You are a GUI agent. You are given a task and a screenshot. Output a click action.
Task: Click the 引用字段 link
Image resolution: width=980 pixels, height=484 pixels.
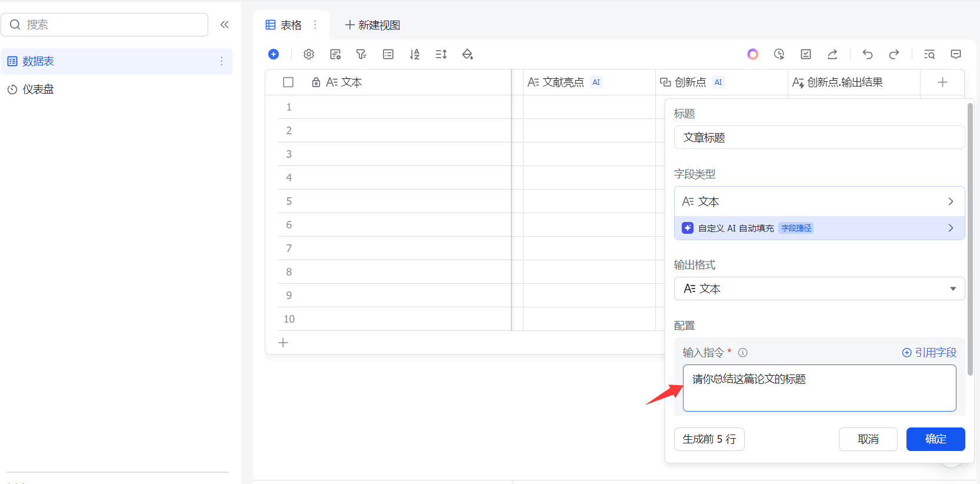tap(929, 353)
